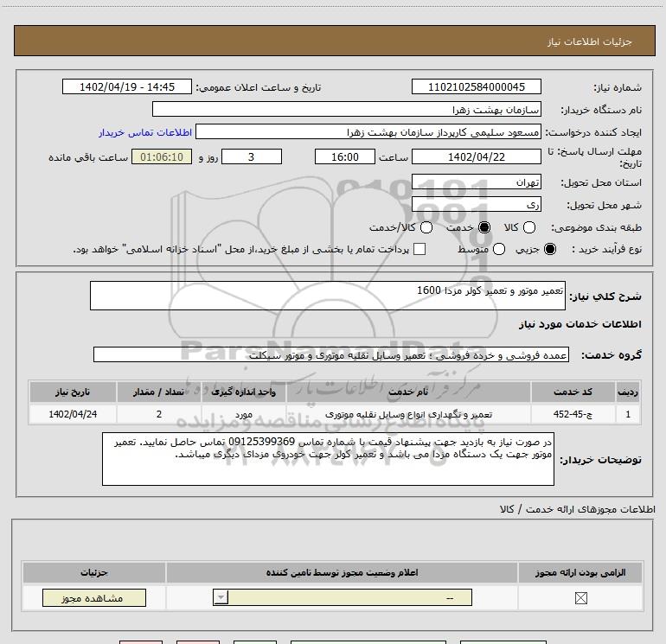
Task: Click the ردیف column header
Action: [x=628, y=392]
